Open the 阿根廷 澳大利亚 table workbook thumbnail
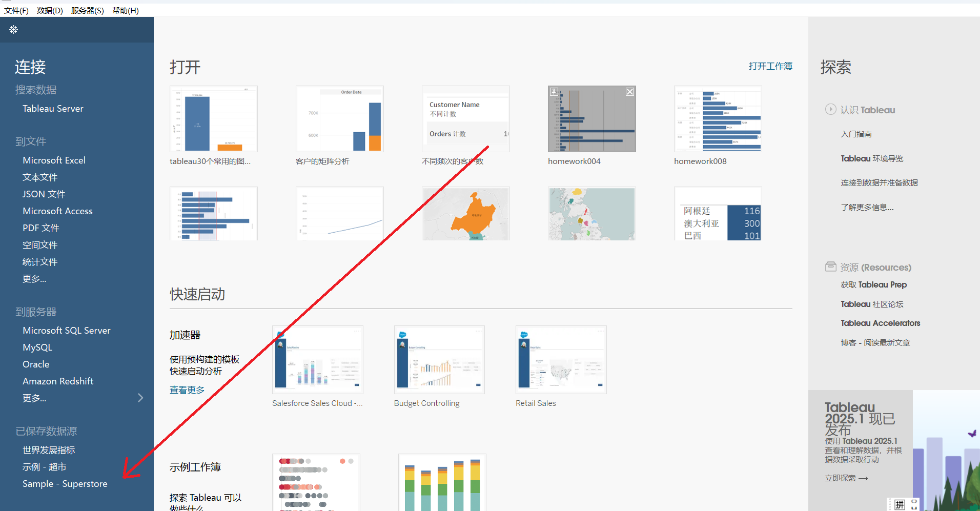980x511 pixels. [718, 213]
